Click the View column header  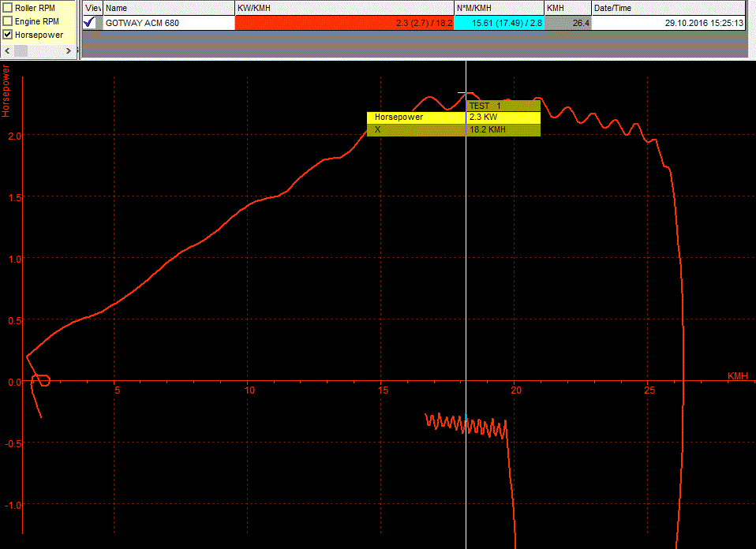[x=92, y=8]
